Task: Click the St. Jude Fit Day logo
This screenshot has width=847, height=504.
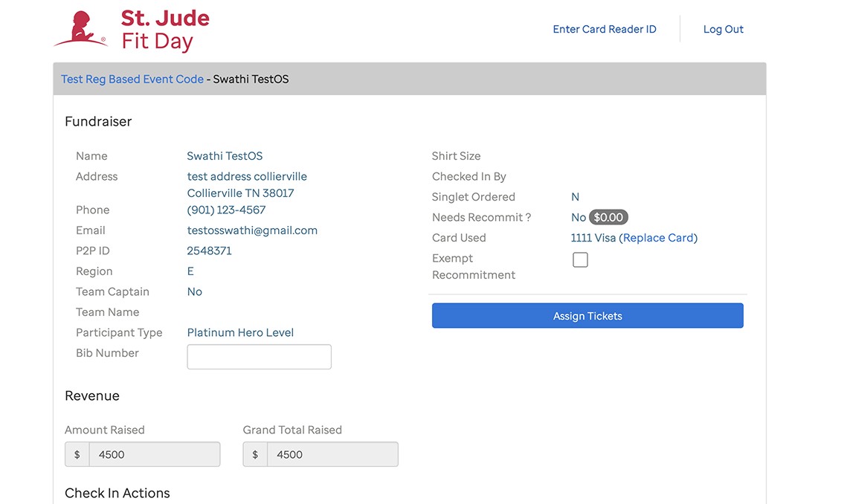Action: [x=132, y=30]
